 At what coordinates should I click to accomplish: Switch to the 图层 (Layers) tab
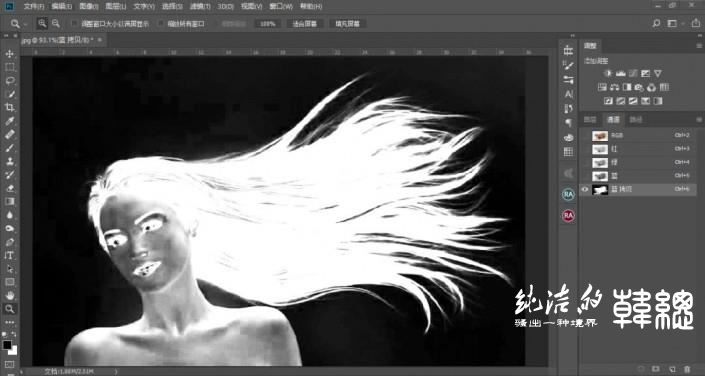pos(590,120)
